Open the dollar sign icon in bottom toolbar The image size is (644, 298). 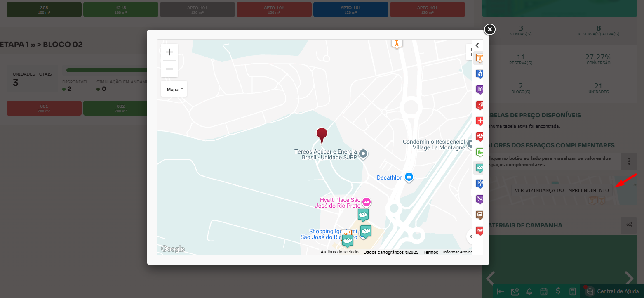pyautogui.click(x=558, y=291)
